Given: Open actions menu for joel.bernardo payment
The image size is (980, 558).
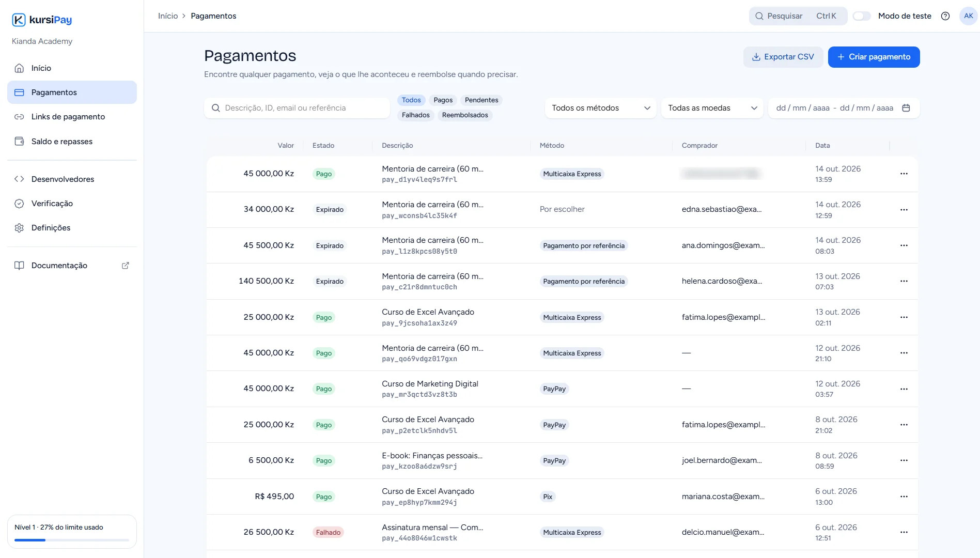Looking at the screenshot, I should tap(904, 460).
